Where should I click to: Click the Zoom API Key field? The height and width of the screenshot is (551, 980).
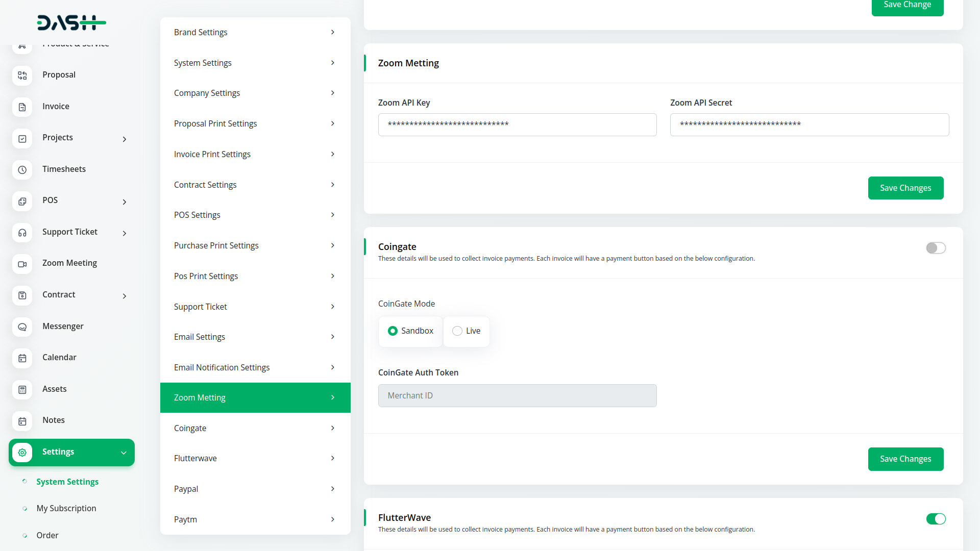pyautogui.click(x=517, y=125)
